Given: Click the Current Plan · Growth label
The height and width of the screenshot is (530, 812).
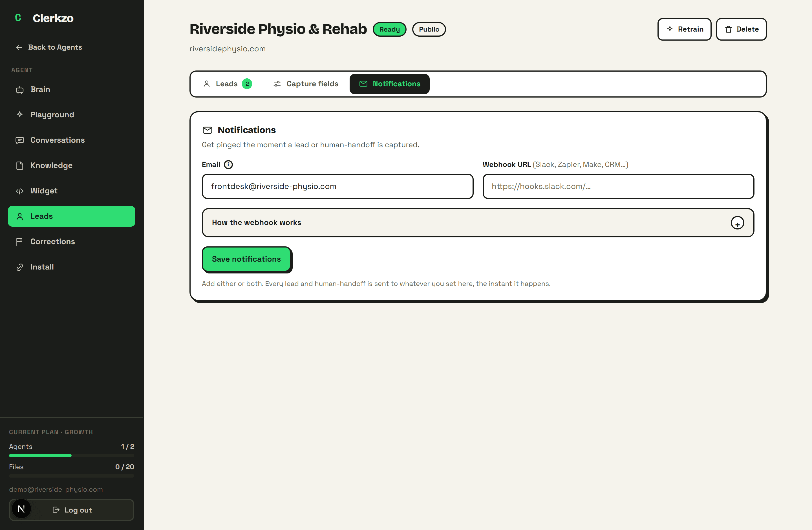Looking at the screenshot, I should [51, 432].
